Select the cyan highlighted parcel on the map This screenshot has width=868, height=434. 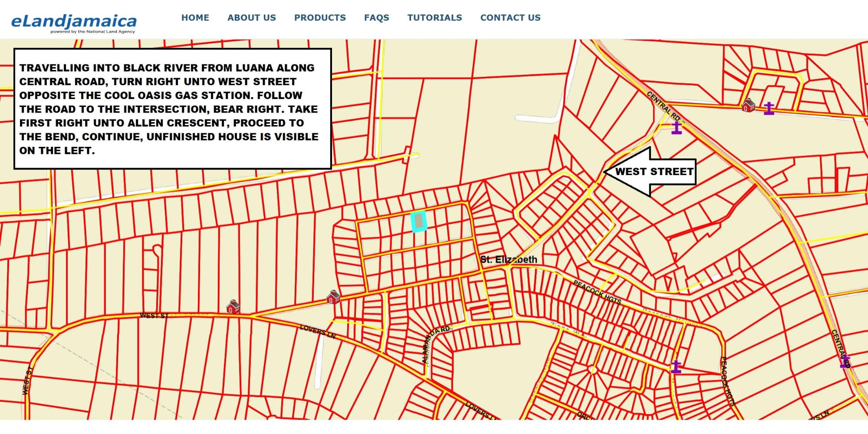point(419,222)
